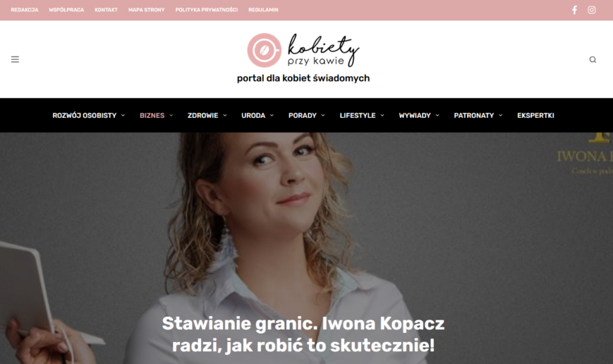The height and width of the screenshot is (364, 613).
Task: Open the Facebook page icon
Action: coord(574,10)
